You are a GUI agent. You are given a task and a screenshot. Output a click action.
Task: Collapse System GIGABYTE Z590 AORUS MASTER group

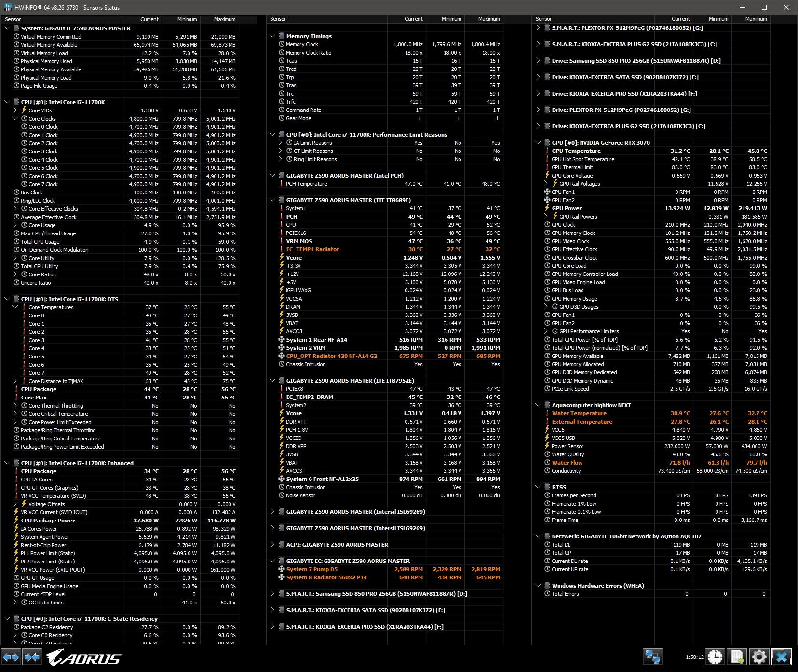pos(7,28)
